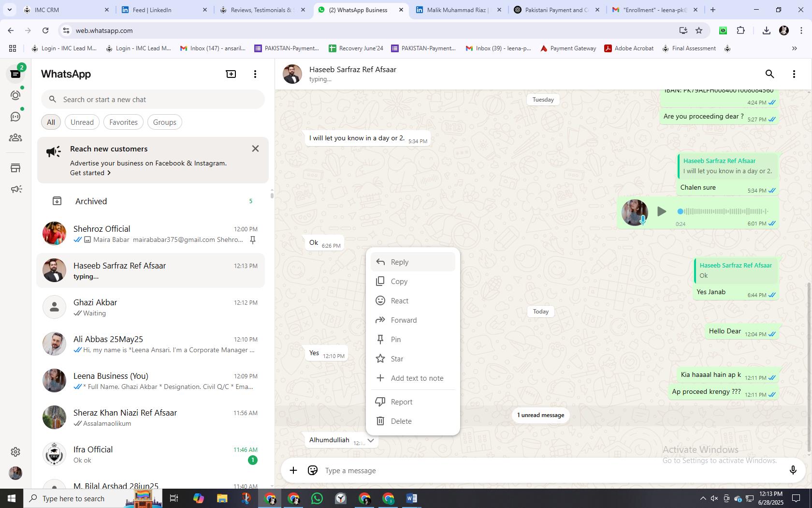Close the Reach new customers banner
812x508 pixels.
pyautogui.click(x=255, y=149)
